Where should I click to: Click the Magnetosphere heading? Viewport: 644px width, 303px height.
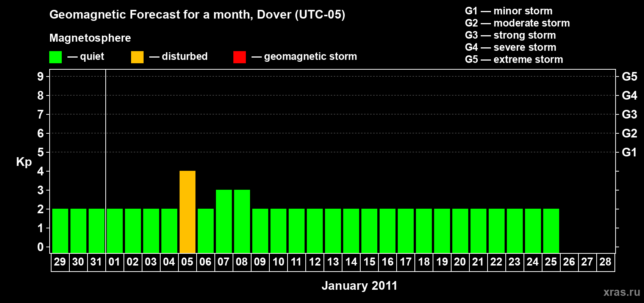[90, 38]
